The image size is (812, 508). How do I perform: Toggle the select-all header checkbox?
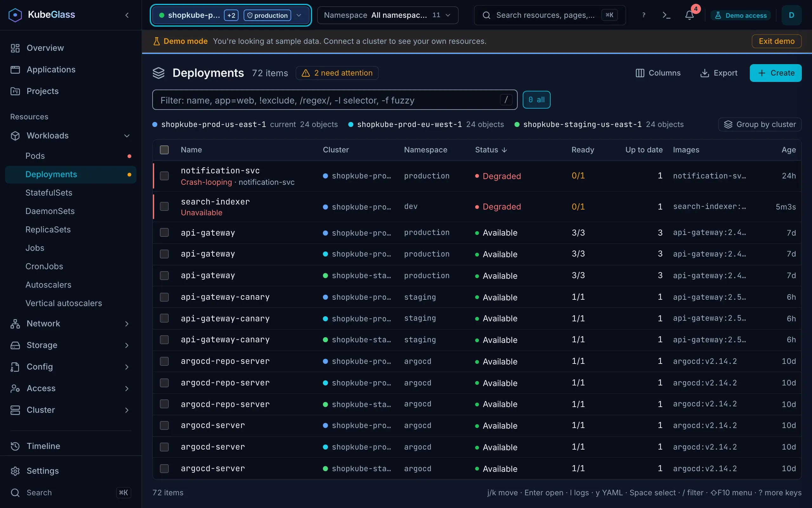[x=164, y=150]
